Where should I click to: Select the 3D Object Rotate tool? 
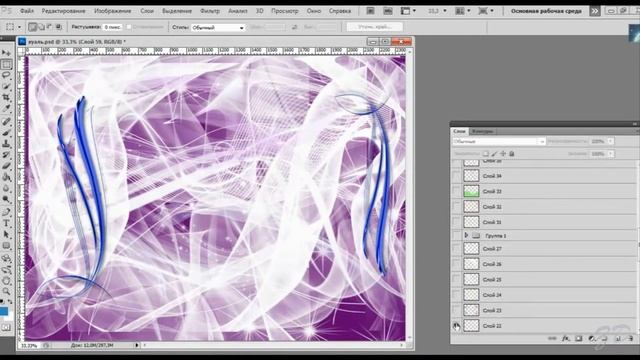pos(6,258)
